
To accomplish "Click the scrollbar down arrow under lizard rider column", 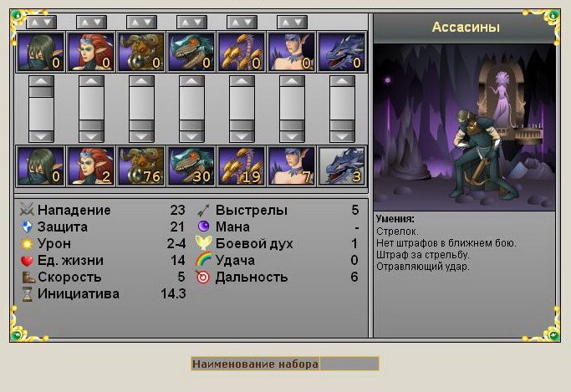I will [x=191, y=136].
